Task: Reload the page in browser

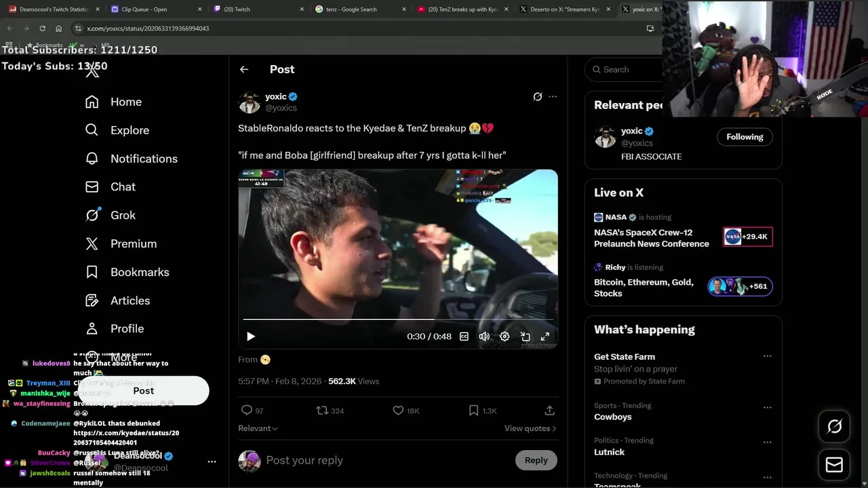Action: coord(42,28)
